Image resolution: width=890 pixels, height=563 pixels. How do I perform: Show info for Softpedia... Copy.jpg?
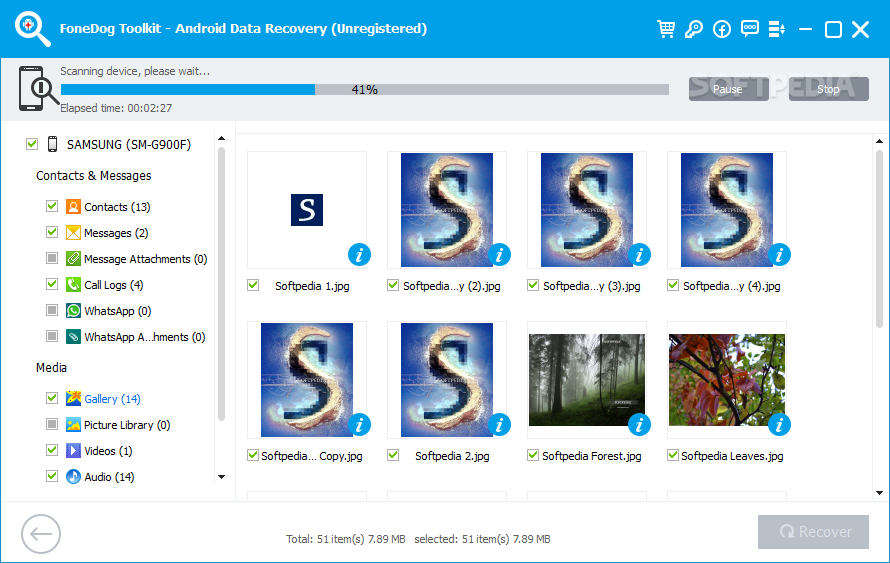point(359,425)
